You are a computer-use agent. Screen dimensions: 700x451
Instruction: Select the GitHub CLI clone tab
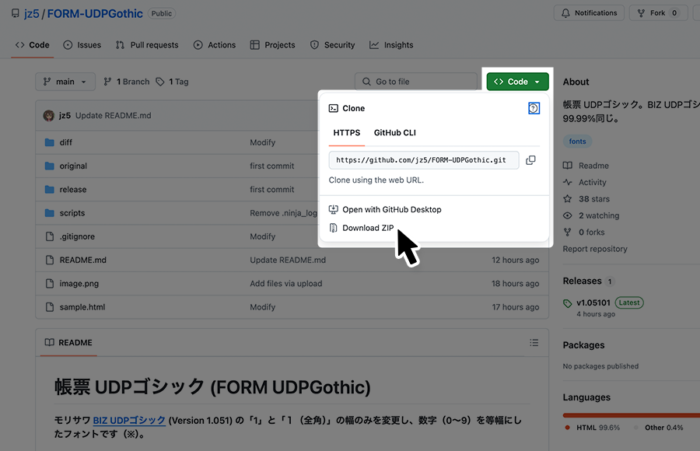(395, 133)
